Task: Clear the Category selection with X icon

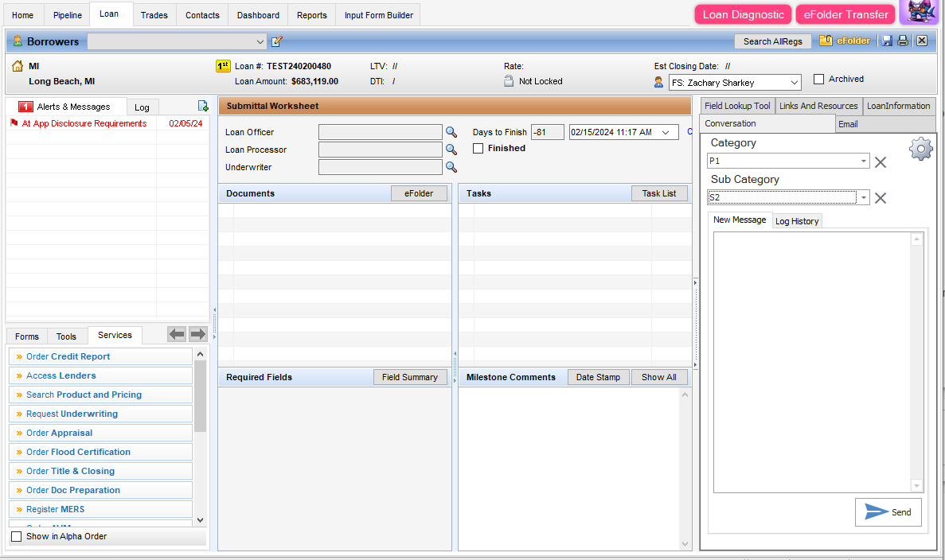Action: pos(881,162)
